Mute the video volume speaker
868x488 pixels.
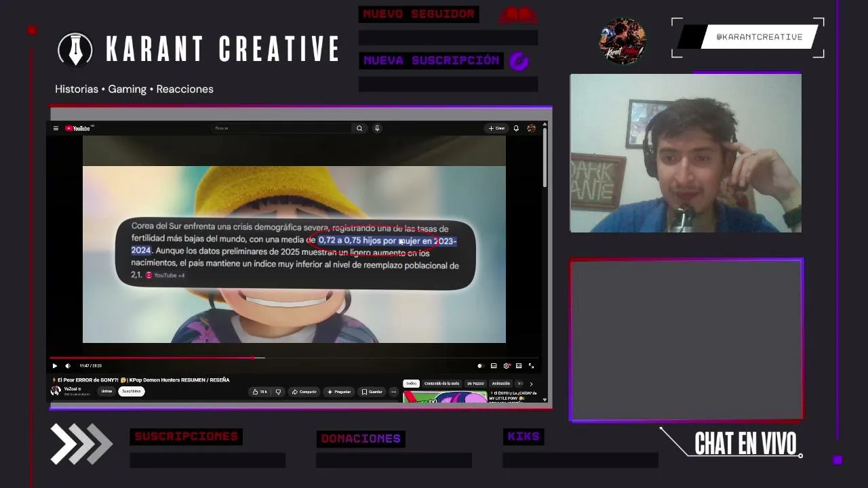point(68,366)
